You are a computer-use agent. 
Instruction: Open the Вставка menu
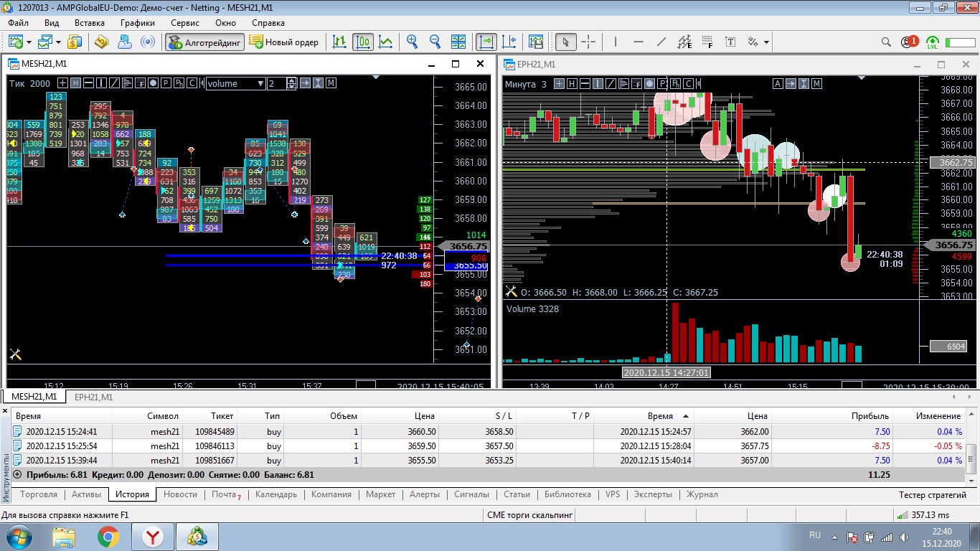[x=90, y=23]
